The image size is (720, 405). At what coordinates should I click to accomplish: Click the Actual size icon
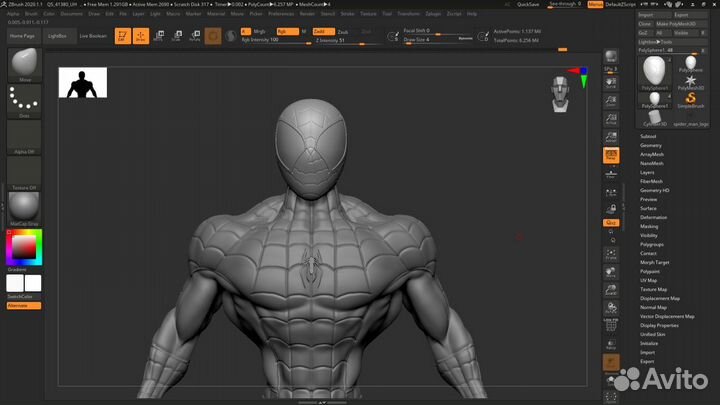(x=611, y=119)
